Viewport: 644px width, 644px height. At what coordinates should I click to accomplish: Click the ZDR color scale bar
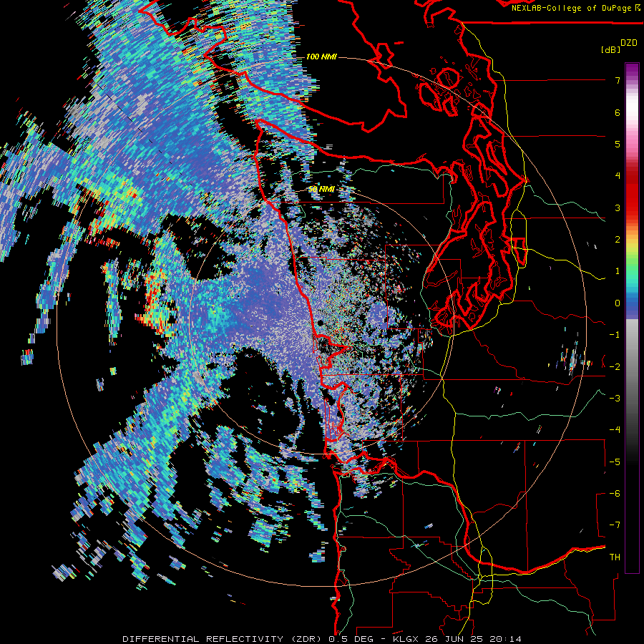(x=632, y=318)
